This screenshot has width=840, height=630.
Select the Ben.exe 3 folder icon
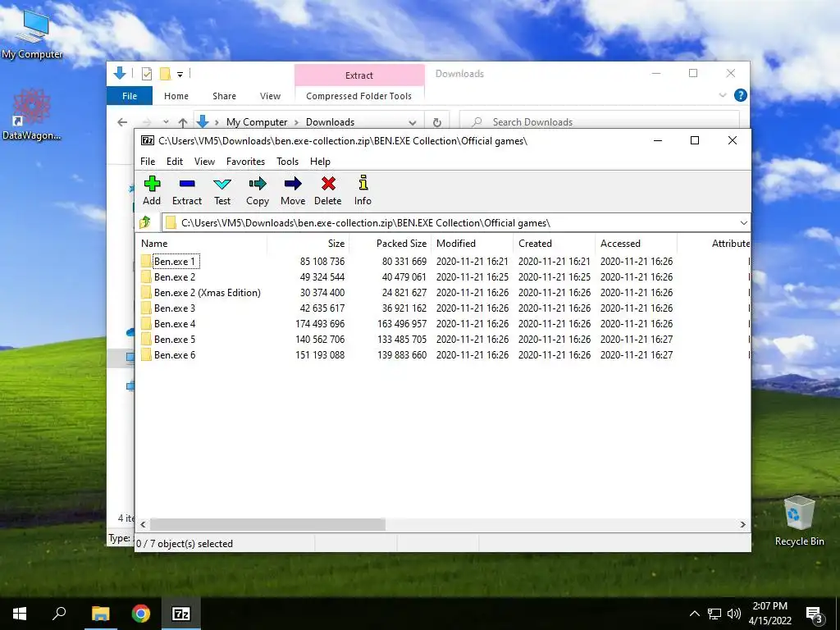[146, 308]
